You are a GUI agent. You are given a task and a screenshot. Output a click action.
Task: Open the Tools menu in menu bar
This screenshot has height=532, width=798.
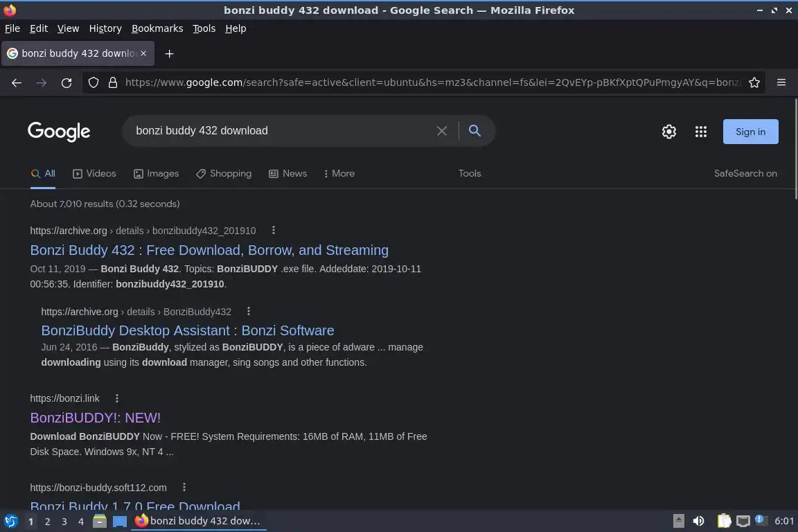(204, 28)
